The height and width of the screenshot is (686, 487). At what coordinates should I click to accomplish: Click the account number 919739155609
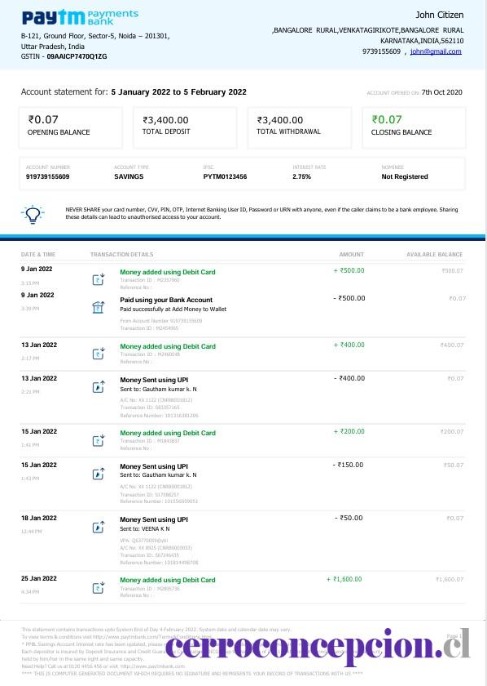point(47,177)
